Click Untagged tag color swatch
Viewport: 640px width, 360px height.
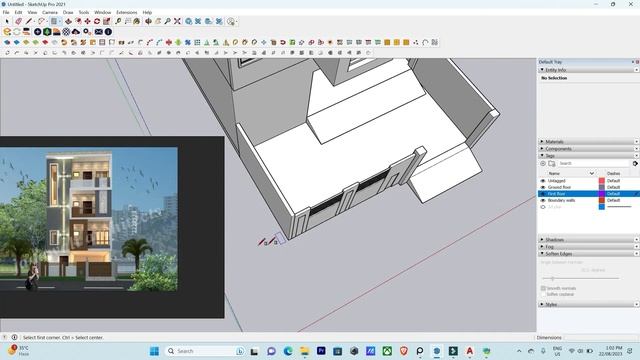click(x=602, y=180)
